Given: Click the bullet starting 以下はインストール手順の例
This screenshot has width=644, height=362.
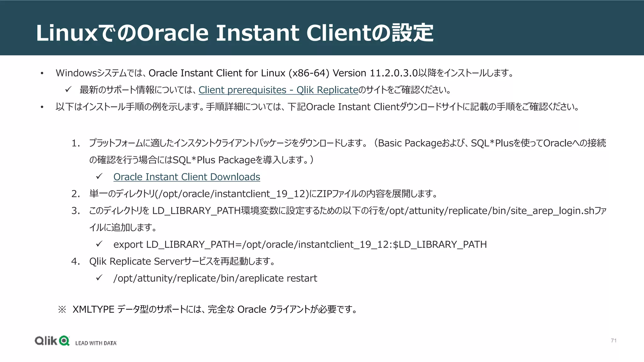Looking at the screenshot, I should 317,107.
